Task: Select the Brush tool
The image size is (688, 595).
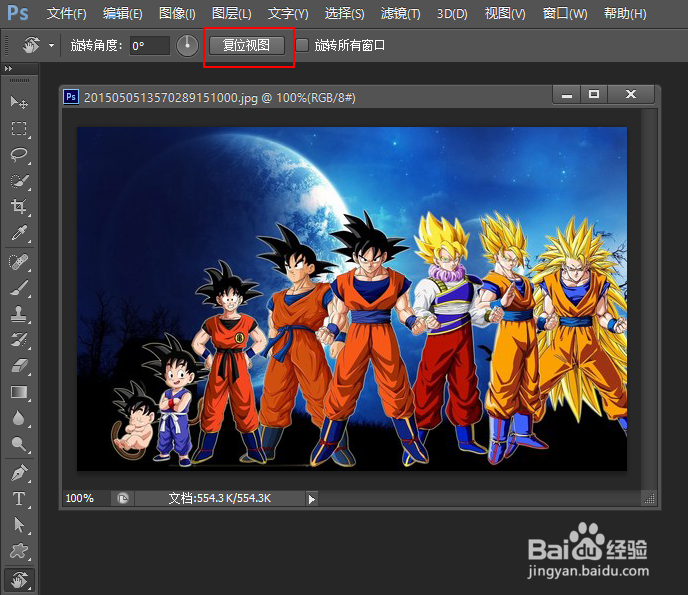Action: click(x=19, y=288)
